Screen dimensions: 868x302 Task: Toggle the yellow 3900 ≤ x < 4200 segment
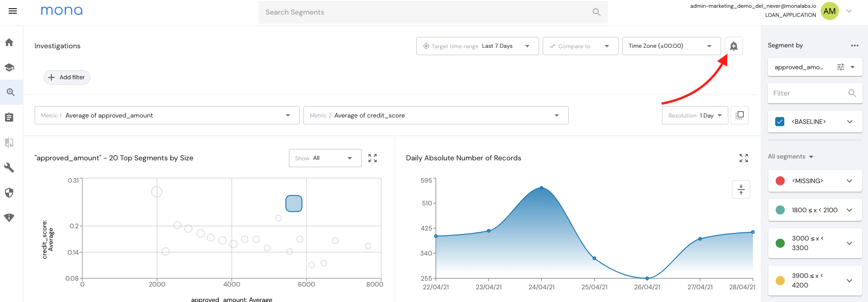[x=780, y=281]
